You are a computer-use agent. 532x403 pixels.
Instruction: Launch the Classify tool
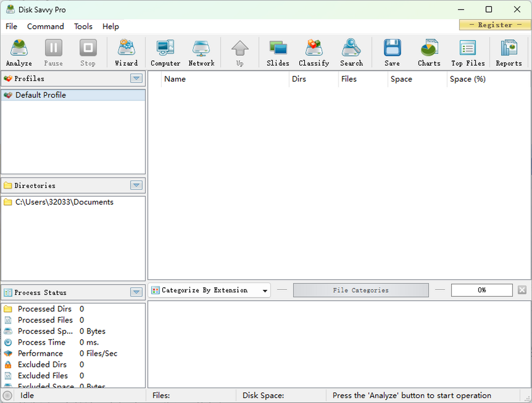tap(314, 51)
